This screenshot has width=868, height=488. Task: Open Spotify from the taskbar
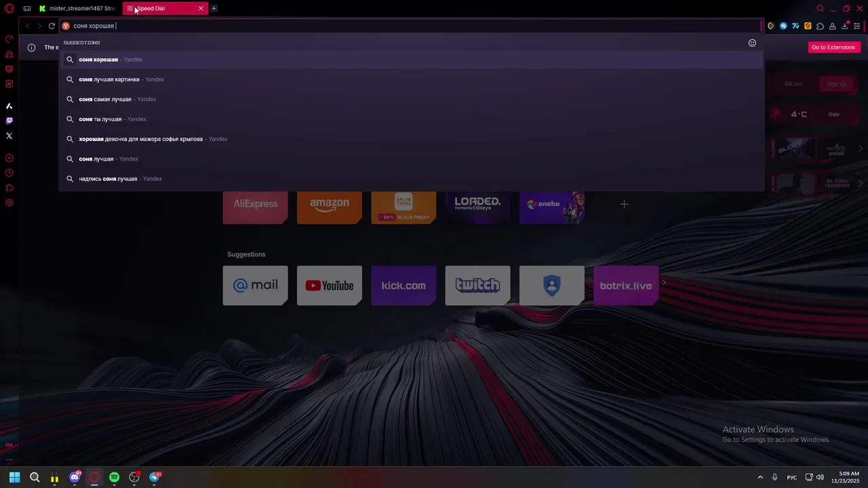[114, 477]
